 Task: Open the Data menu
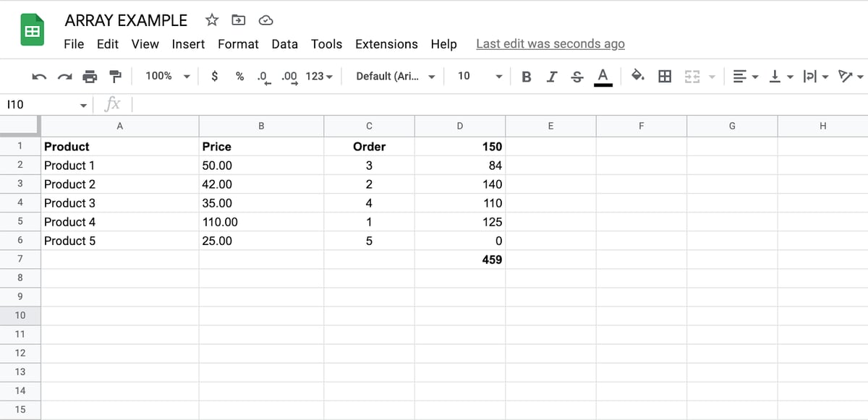pyautogui.click(x=284, y=44)
